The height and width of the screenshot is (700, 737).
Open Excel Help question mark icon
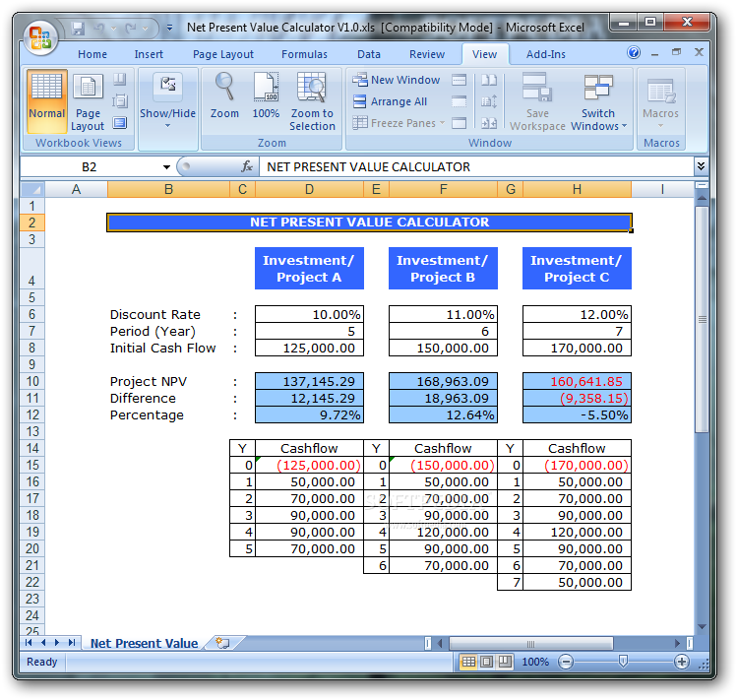(633, 52)
